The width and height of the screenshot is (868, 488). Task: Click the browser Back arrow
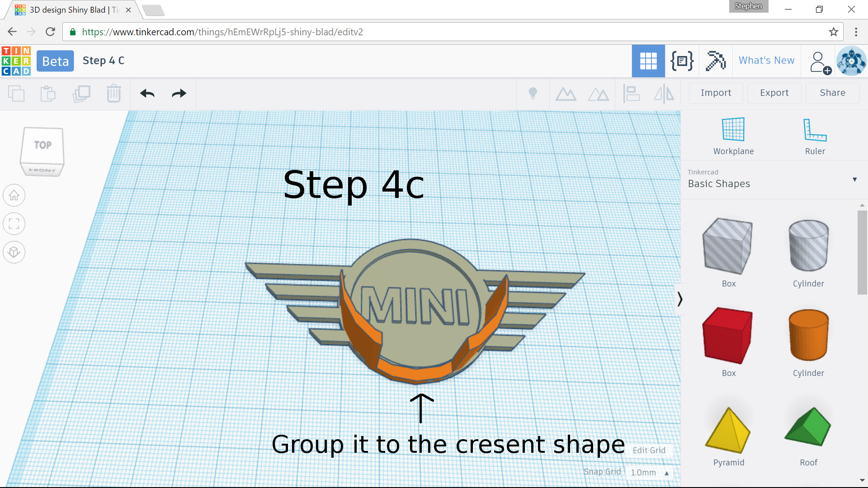[12, 32]
